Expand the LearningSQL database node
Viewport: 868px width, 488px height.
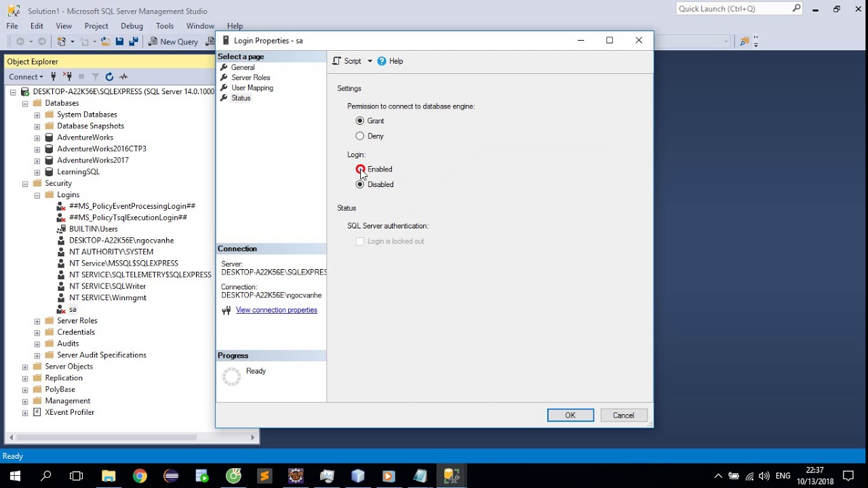tap(37, 172)
